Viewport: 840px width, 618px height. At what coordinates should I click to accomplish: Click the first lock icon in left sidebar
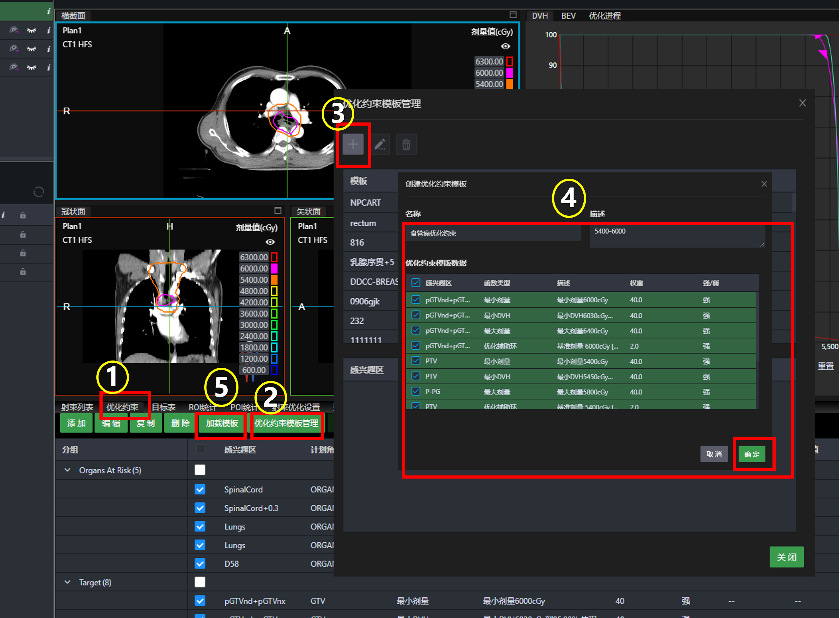[23, 215]
